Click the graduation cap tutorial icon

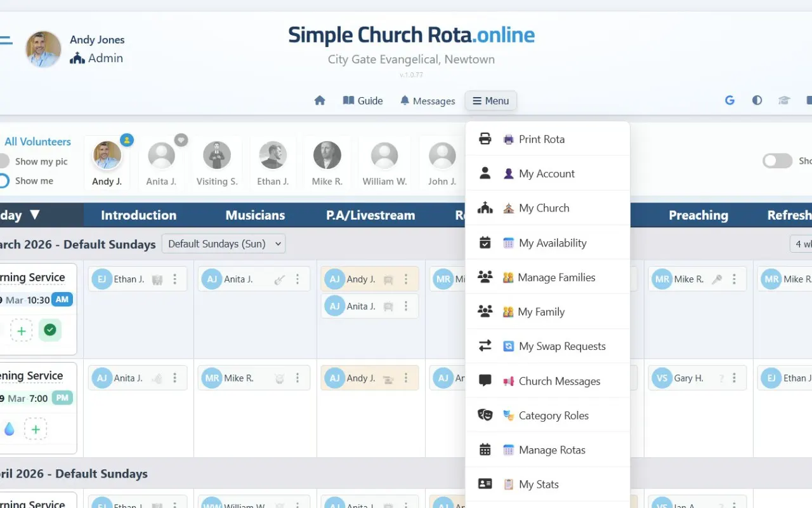784,100
